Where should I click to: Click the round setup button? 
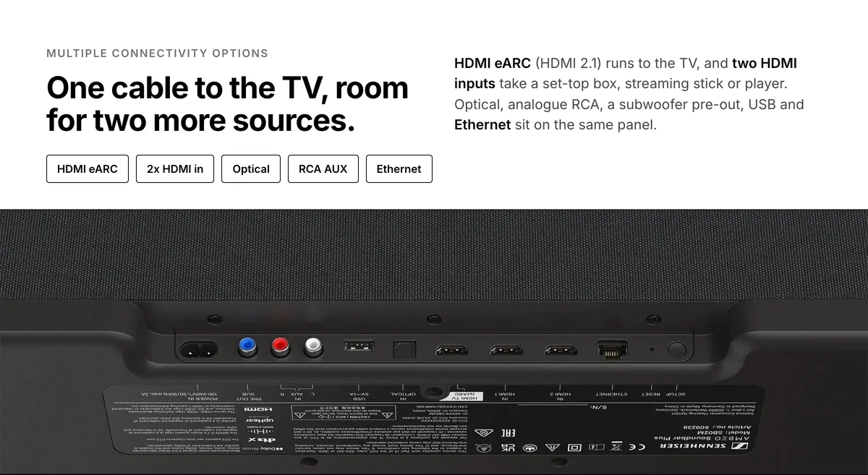[x=676, y=350]
